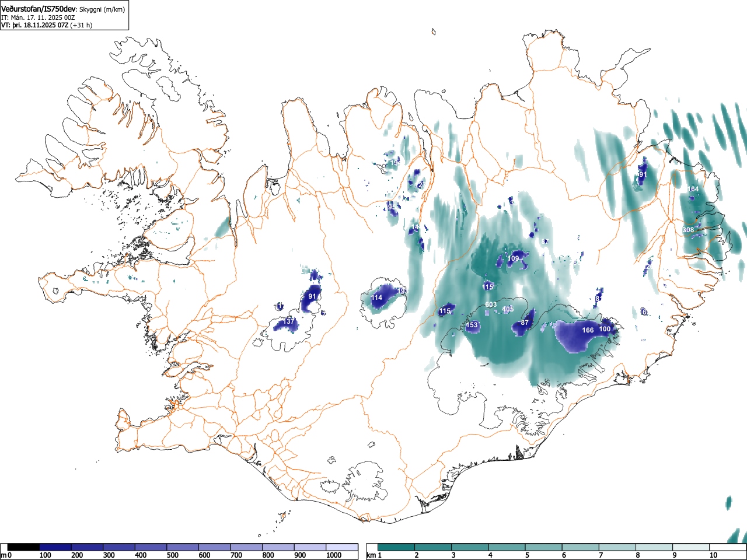The width and height of the screenshot is (747, 560).
Task: Click the 153 value label on the map
Action: click(472, 325)
